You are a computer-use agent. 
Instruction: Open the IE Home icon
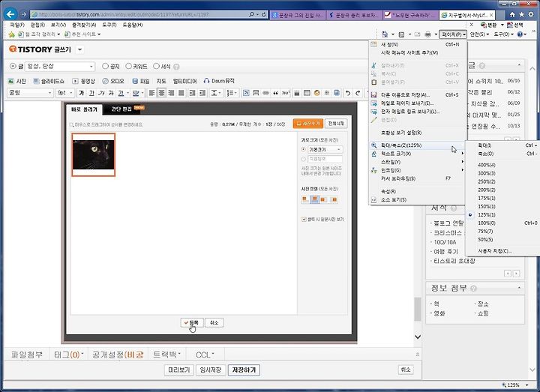(x=512, y=15)
